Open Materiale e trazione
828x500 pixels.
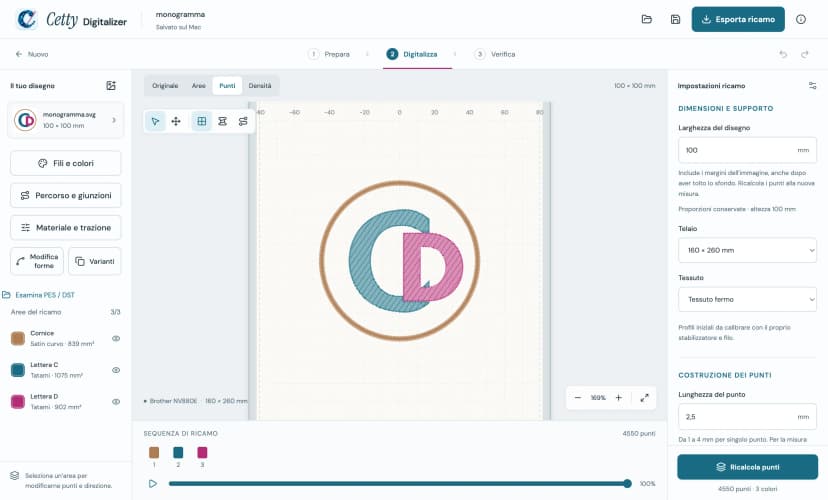[x=65, y=228]
